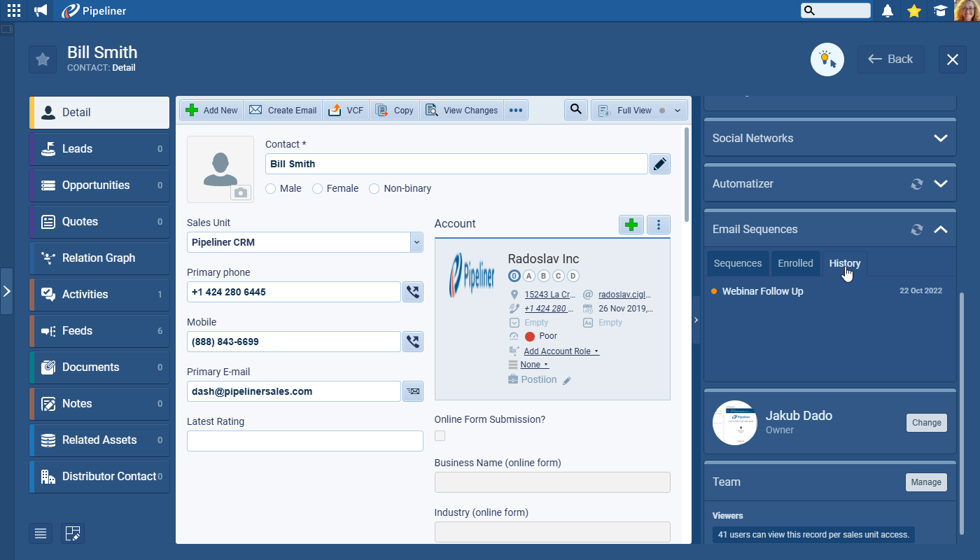The height and width of the screenshot is (560, 980).
Task: Click the magnifier search icon in form toolbar
Action: click(575, 110)
